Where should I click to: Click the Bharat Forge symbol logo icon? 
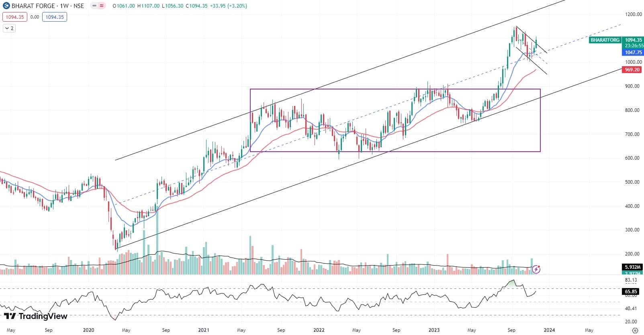click(x=6, y=6)
